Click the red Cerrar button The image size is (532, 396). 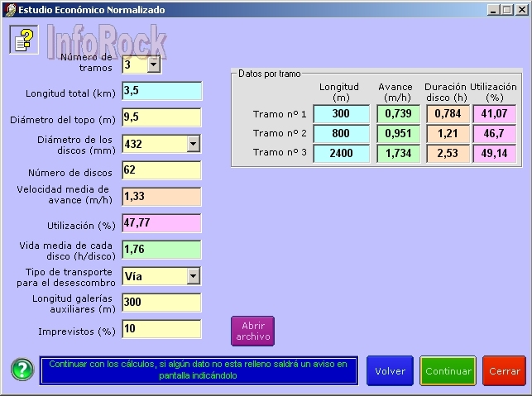(504, 371)
